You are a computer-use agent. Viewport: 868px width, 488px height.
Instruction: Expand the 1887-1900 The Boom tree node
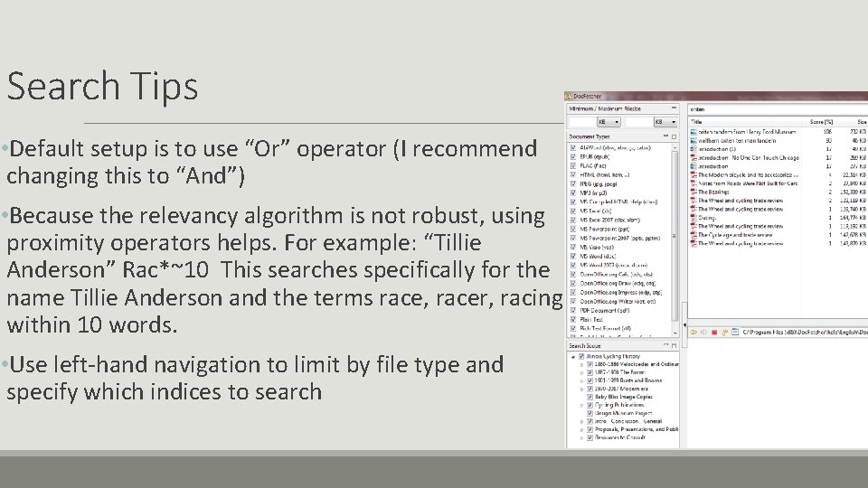coord(581,373)
